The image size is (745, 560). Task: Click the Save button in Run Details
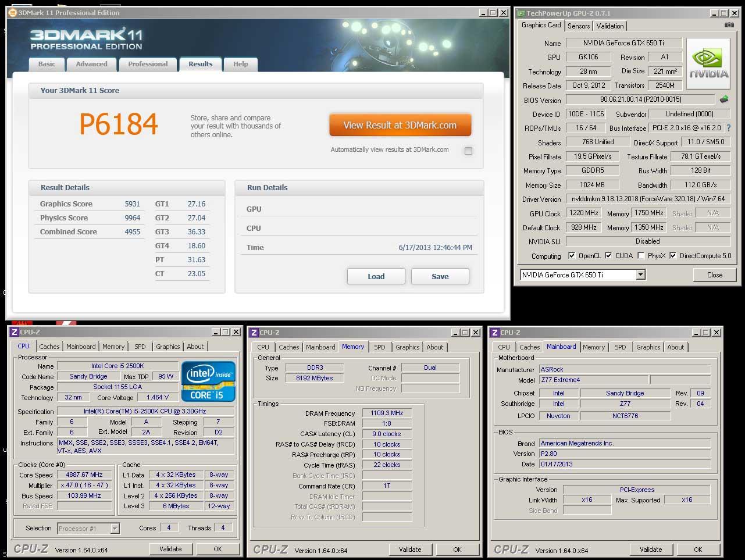pos(440,276)
